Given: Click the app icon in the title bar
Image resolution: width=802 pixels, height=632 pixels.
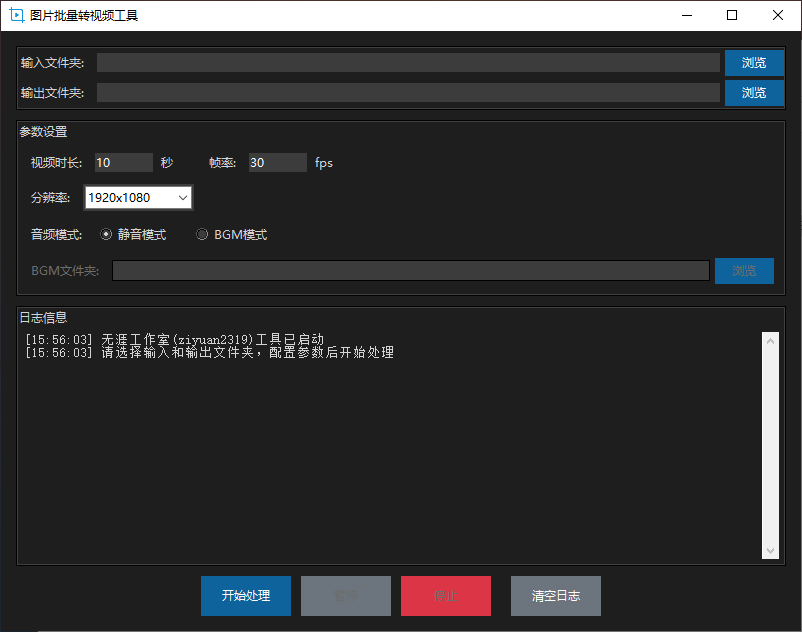Looking at the screenshot, I should pyautogui.click(x=16, y=16).
